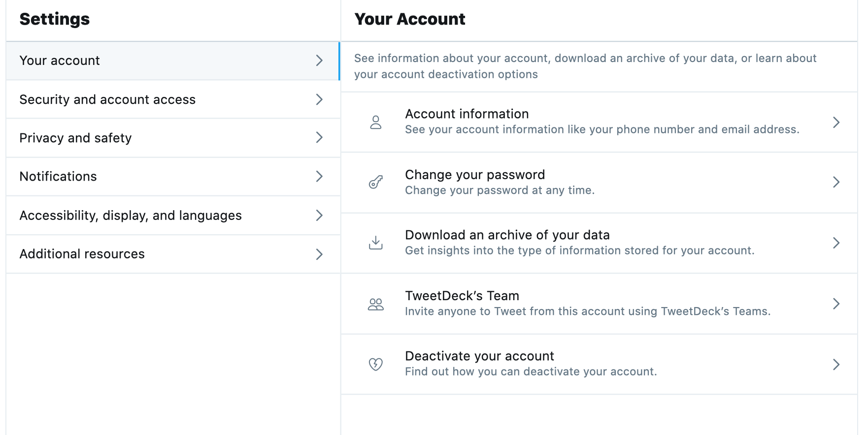Click the Settings heading

55,19
